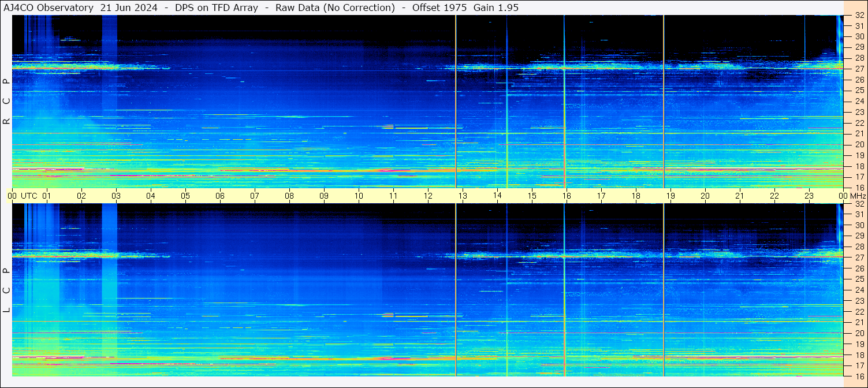Click the 30 MHz tick of the RCP panel
868x388 pixels.
point(859,37)
